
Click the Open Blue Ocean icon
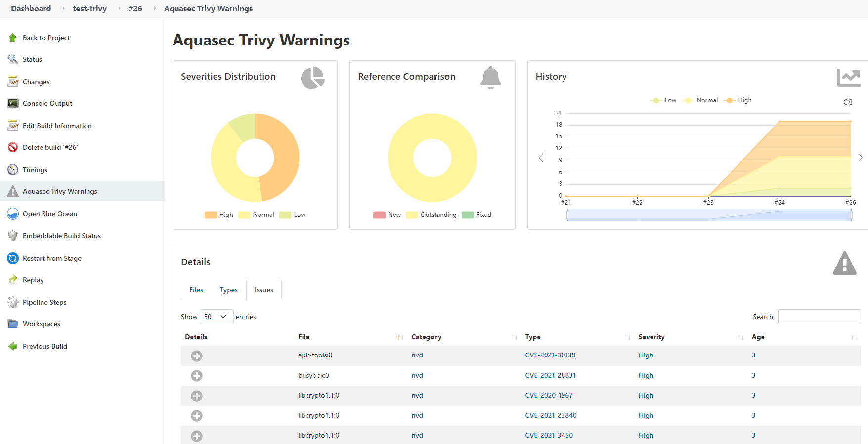tap(13, 214)
